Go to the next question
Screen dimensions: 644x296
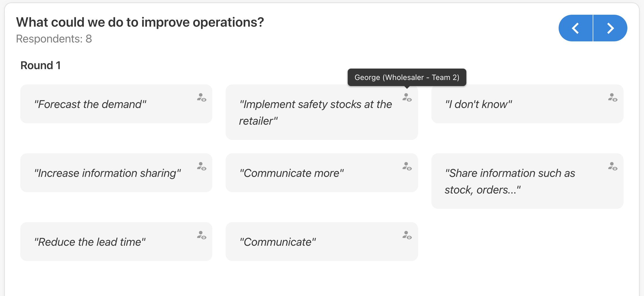click(x=610, y=28)
